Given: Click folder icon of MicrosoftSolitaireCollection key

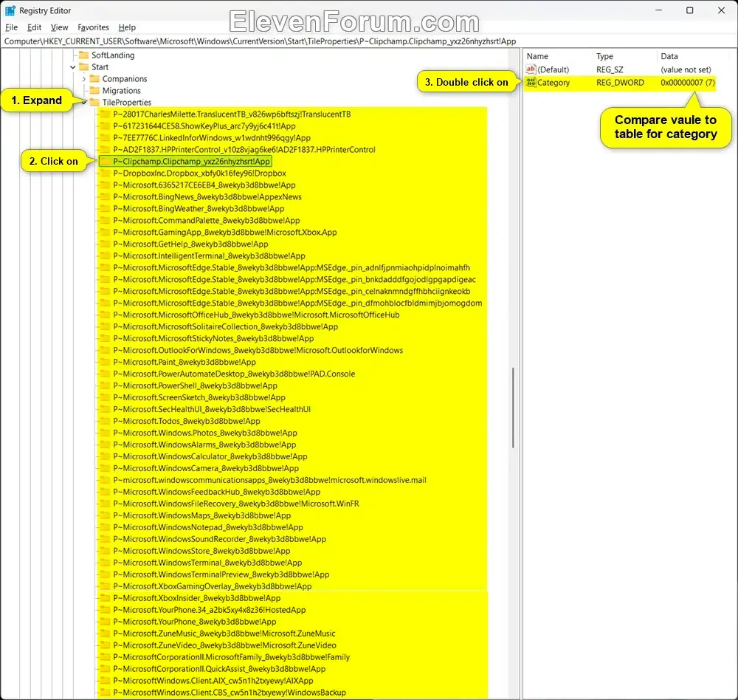Looking at the screenshot, I should (105, 326).
